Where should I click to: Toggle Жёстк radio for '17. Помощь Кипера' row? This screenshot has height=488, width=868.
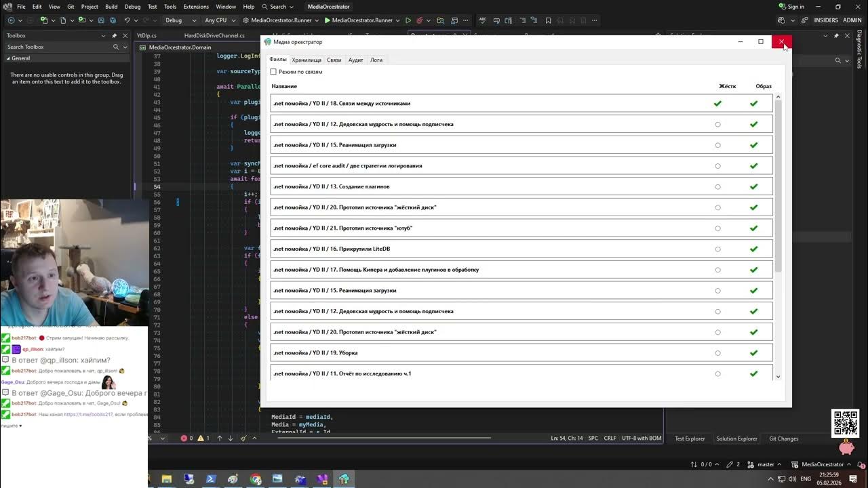pyautogui.click(x=717, y=270)
